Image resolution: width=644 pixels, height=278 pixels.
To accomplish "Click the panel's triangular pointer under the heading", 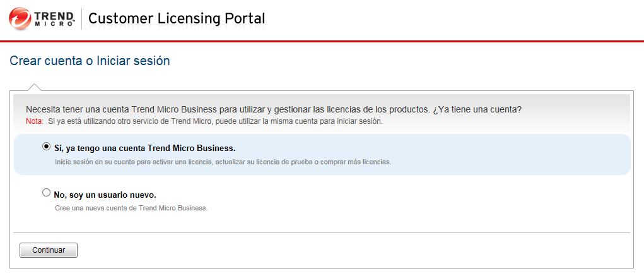I will click(35, 87).
